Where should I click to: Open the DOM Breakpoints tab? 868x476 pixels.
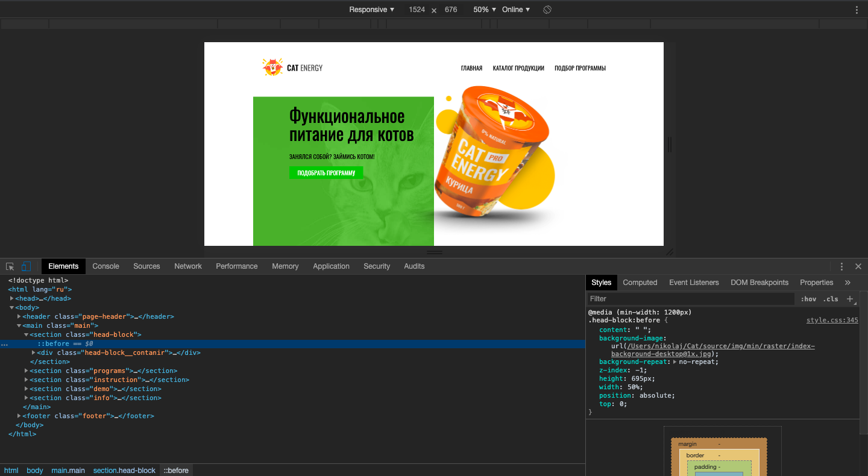[x=759, y=283]
